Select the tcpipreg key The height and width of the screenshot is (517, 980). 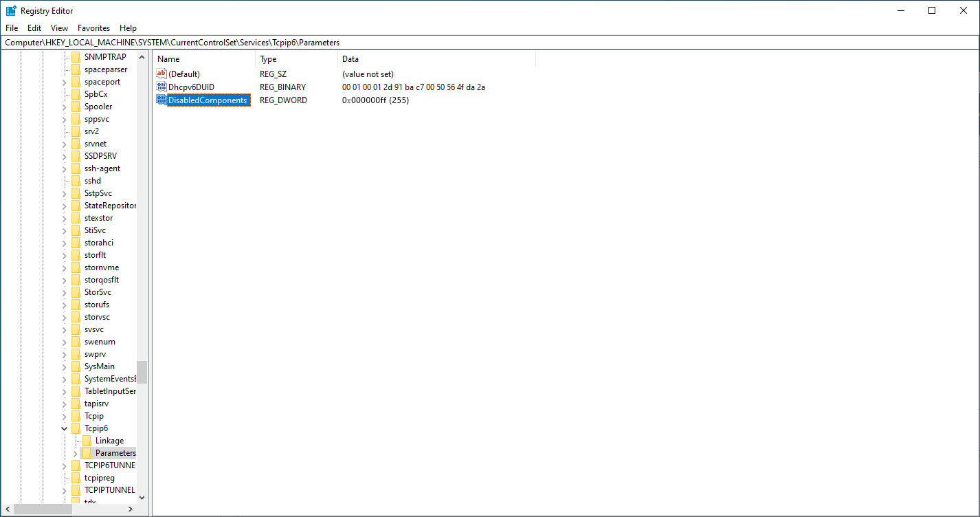click(100, 477)
